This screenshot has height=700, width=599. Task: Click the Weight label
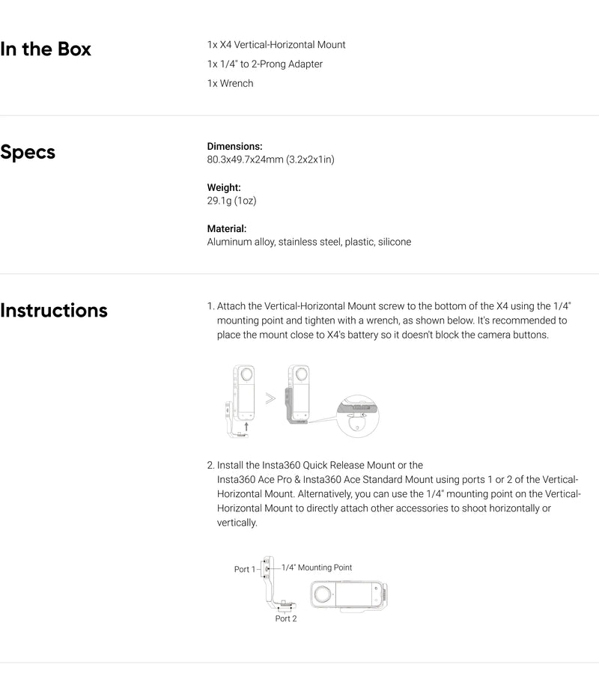click(224, 187)
